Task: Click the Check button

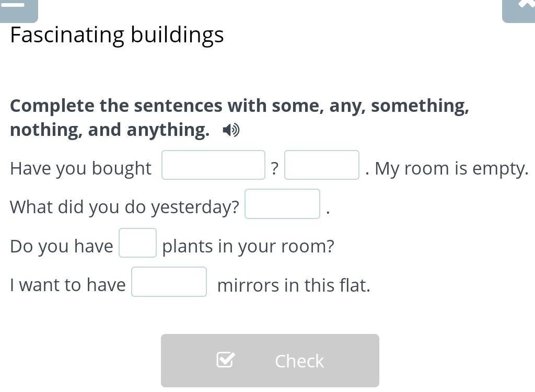Action: point(270,361)
